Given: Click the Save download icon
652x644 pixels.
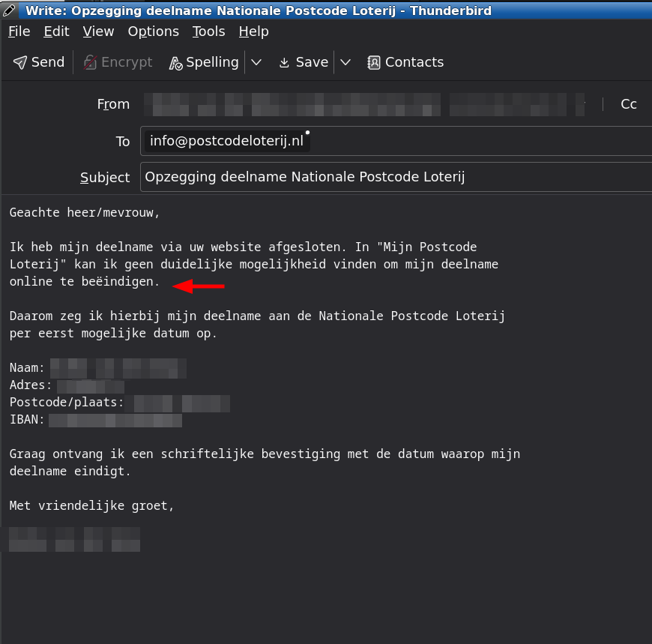Looking at the screenshot, I should [x=284, y=62].
